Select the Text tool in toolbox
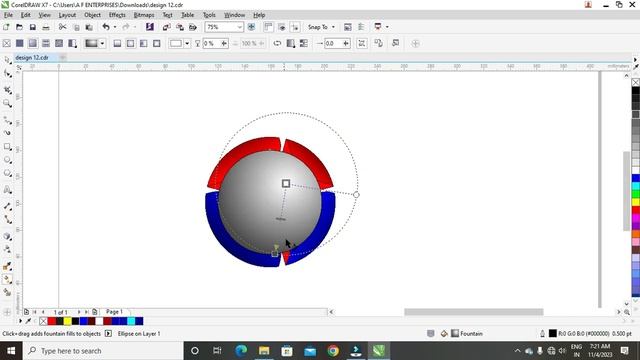The width and height of the screenshot is (640, 360). [x=7, y=190]
